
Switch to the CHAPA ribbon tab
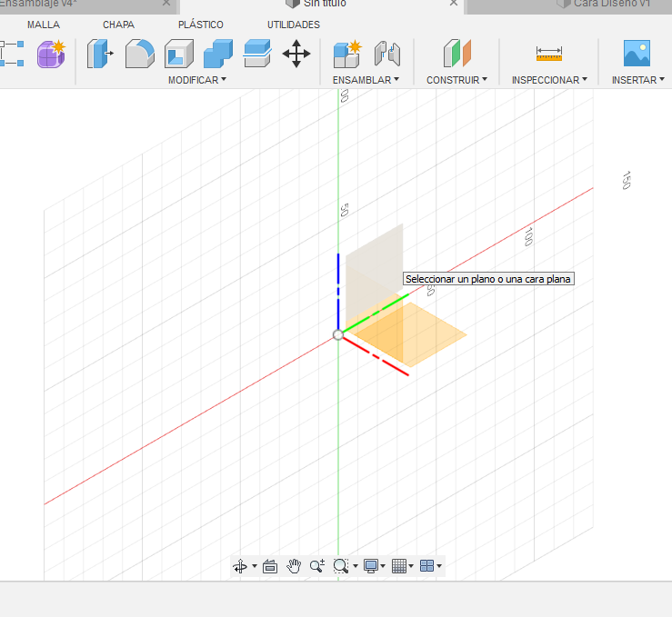tap(119, 25)
